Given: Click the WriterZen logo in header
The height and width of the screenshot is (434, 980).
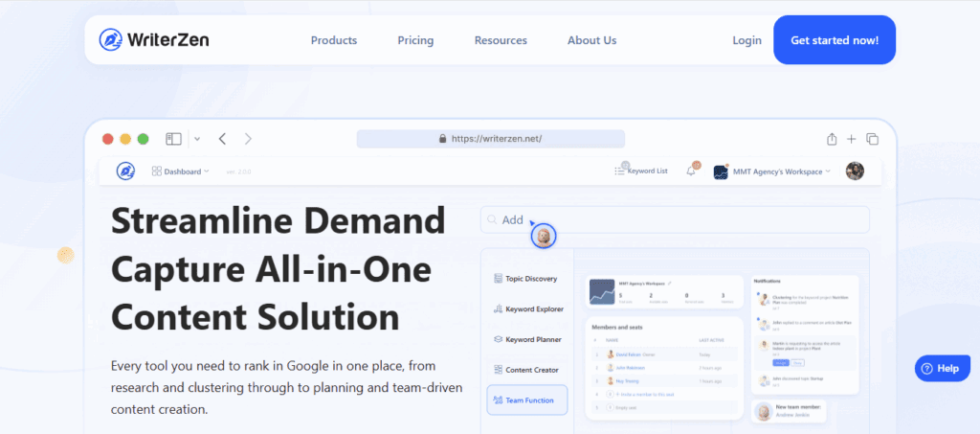Looking at the screenshot, I should click(154, 40).
